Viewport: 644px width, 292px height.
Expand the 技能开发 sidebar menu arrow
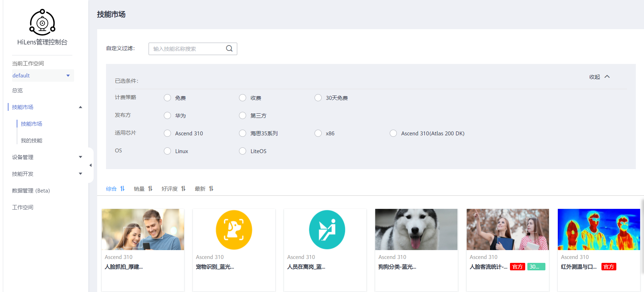point(80,174)
